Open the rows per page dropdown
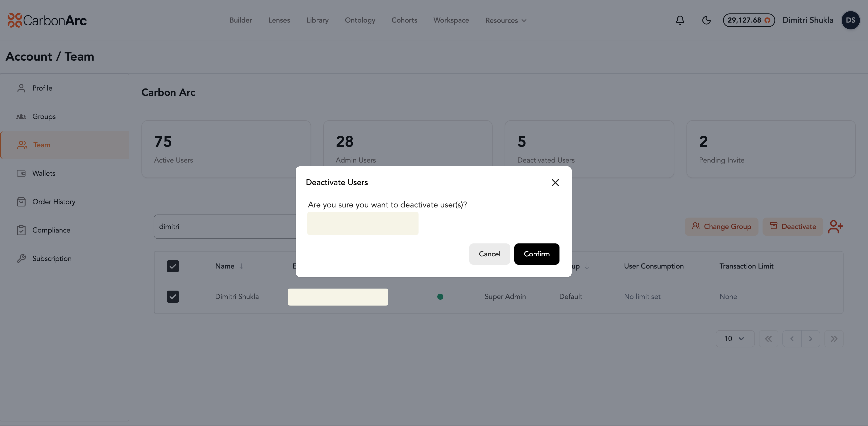868x426 pixels. tap(735, 339)
